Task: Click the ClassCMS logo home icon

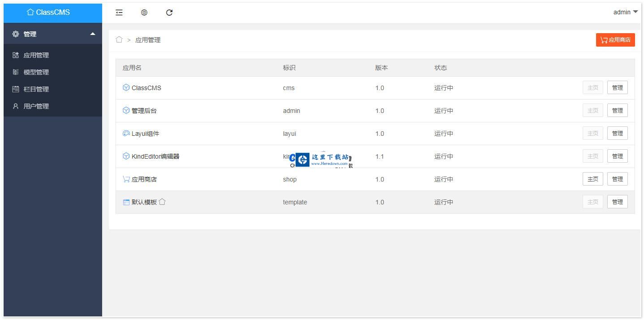Action: [x=30, y=12]
